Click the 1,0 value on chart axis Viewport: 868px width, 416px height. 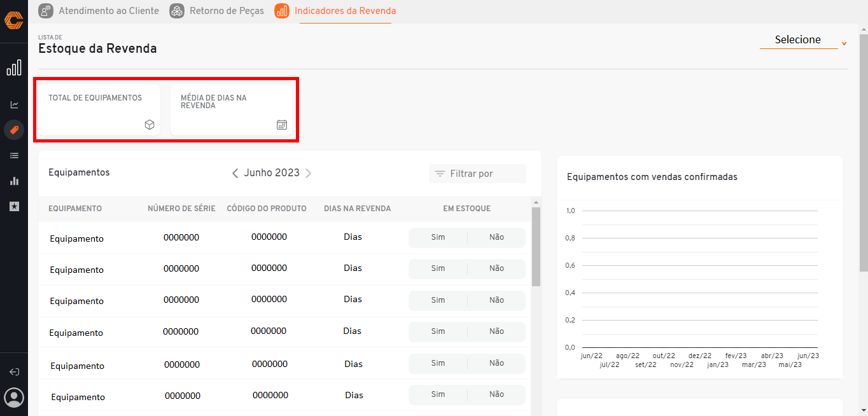coord(570,211)
